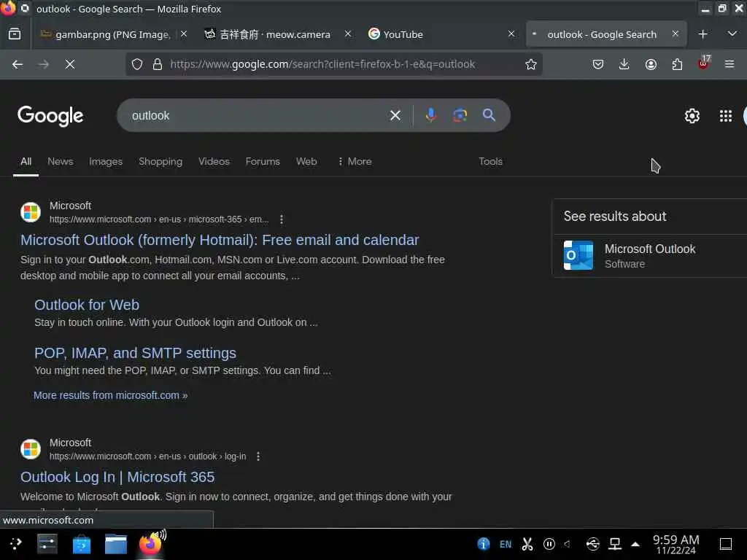This screenshot has height=560, width=747.
Task: Close the YouTube tab
Action: coord(511,34)
